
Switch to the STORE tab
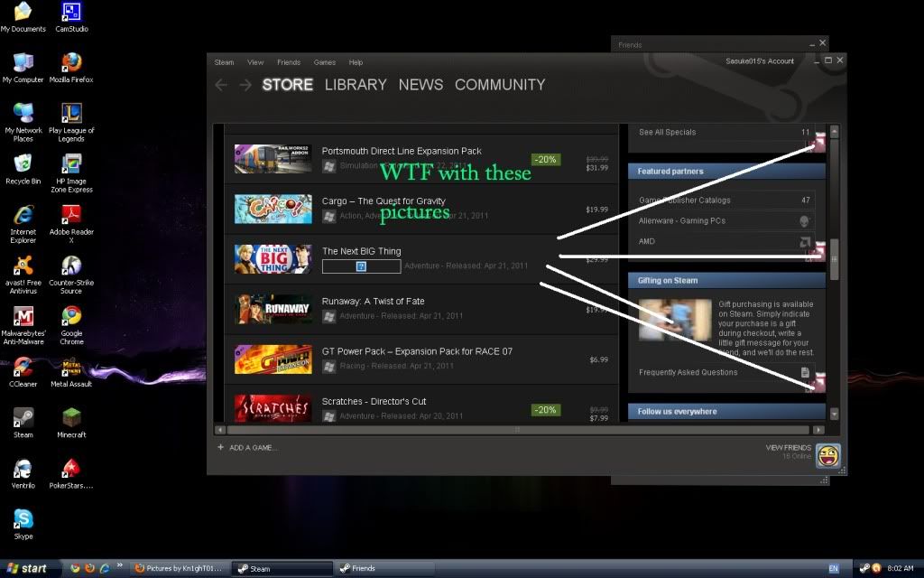[288, 85]
